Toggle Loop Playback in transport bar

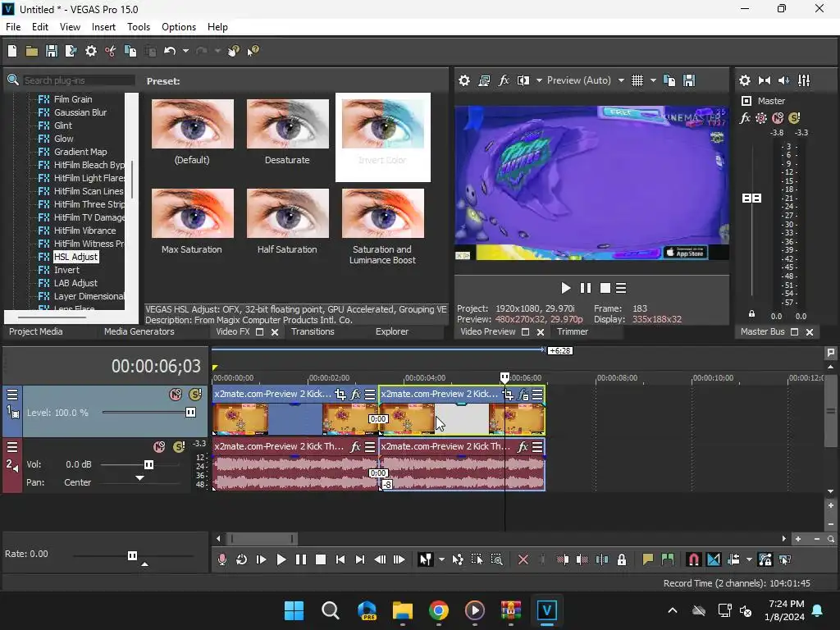[x=242, y=559]
